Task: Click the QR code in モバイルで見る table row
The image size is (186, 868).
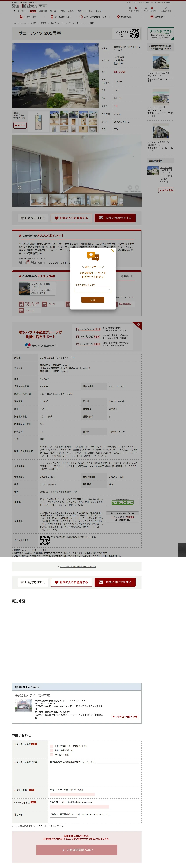Action: coord(45,540)
